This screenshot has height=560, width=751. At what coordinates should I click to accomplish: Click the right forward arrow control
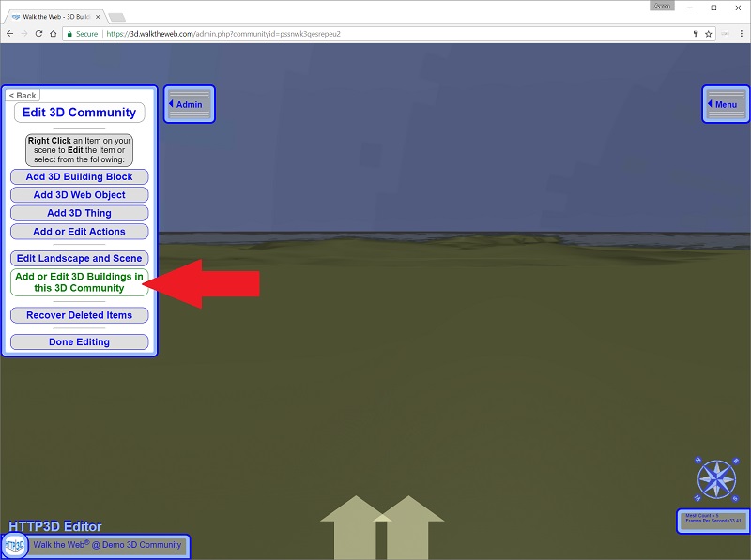(408, 526)
